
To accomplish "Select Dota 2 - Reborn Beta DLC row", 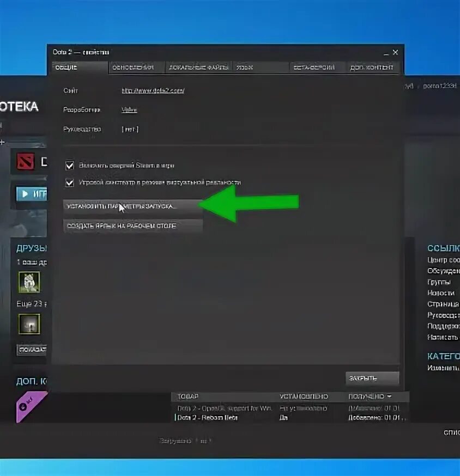I will click(x=291, y=418).
